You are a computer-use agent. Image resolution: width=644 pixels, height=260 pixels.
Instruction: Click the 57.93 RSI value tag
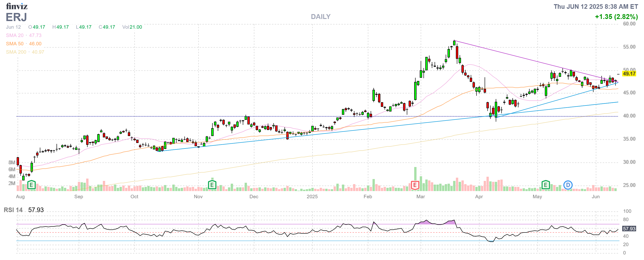629,229
